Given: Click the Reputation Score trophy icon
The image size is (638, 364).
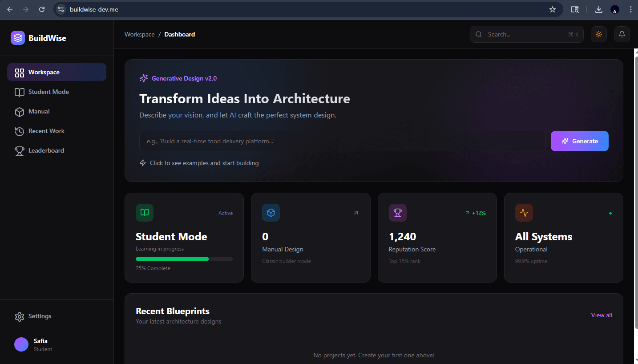Looking at the screenshot, I should coord(397,213).
